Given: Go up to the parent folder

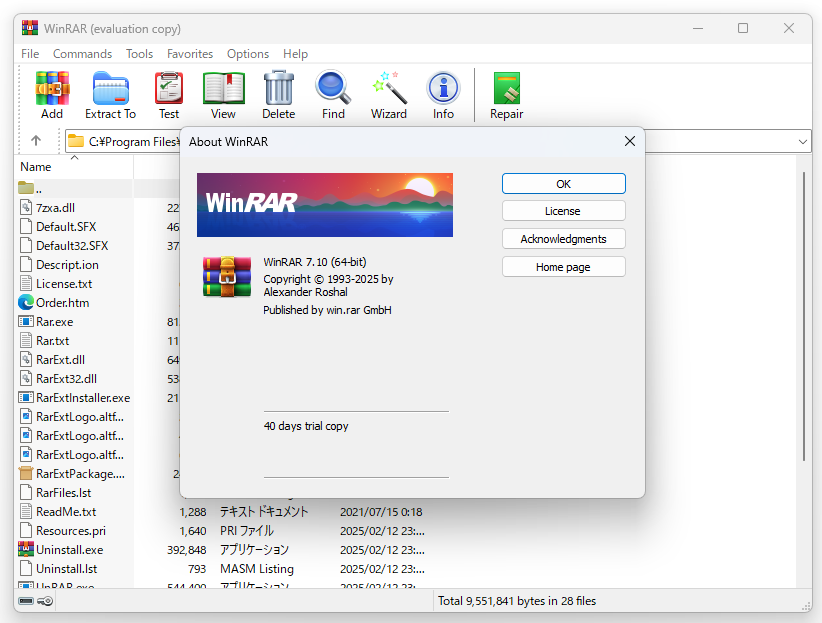Looking at the screenshot, I should 36,141.
